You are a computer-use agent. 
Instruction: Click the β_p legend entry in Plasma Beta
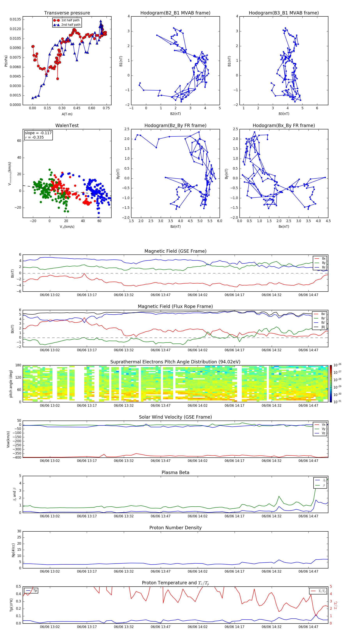click(x=321, y=480)
